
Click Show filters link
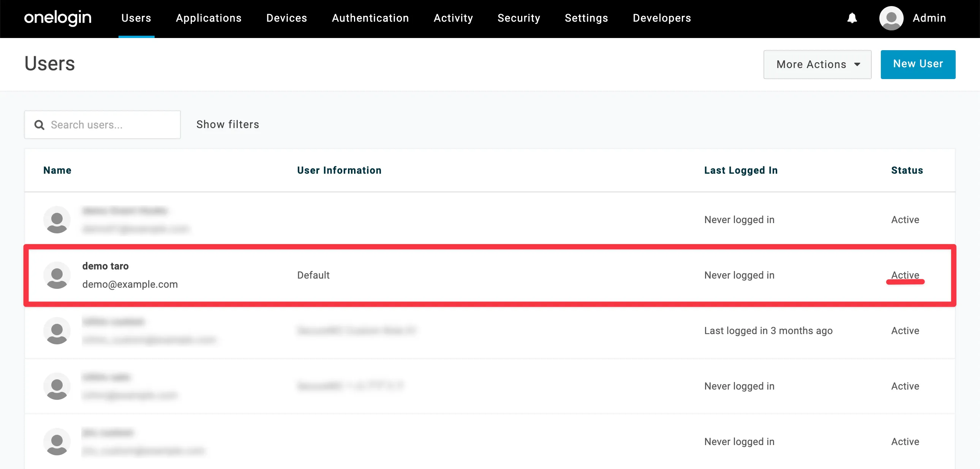click(x=228, y=125)
